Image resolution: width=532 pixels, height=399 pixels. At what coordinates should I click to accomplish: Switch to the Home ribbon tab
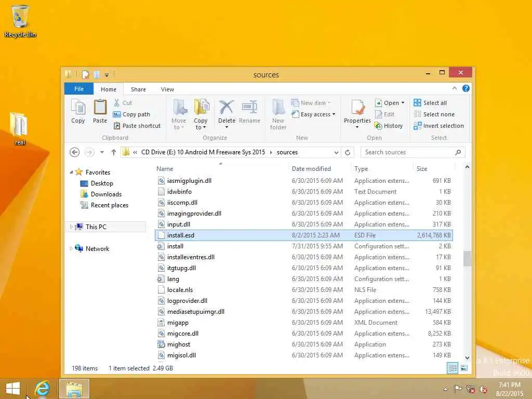[x=109, y=89]
